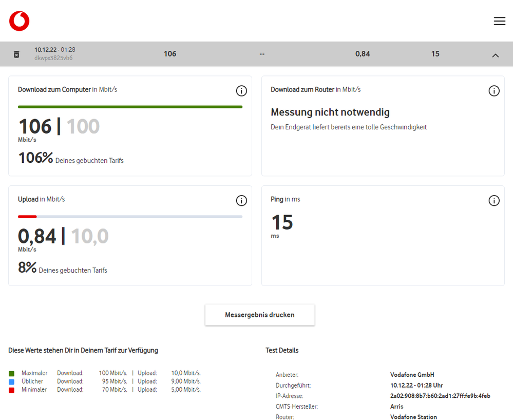
Task: Collapse the test result row
Action: [495, 55]
